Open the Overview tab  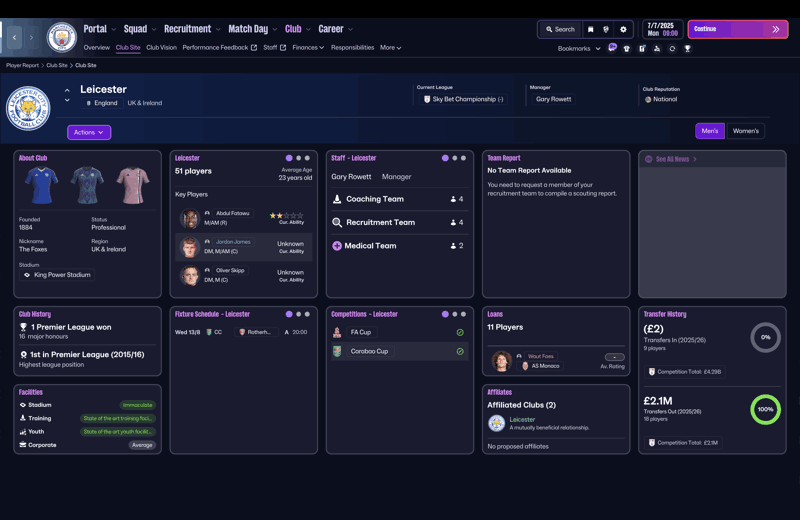(96, 47)
